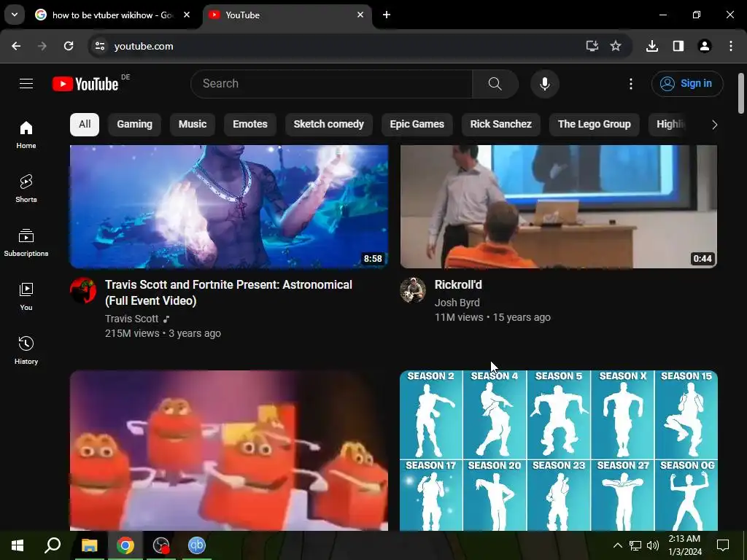Open Travis Scott Fortnite thumbnail
Viewport: 747px width, 560px height.
228,206
